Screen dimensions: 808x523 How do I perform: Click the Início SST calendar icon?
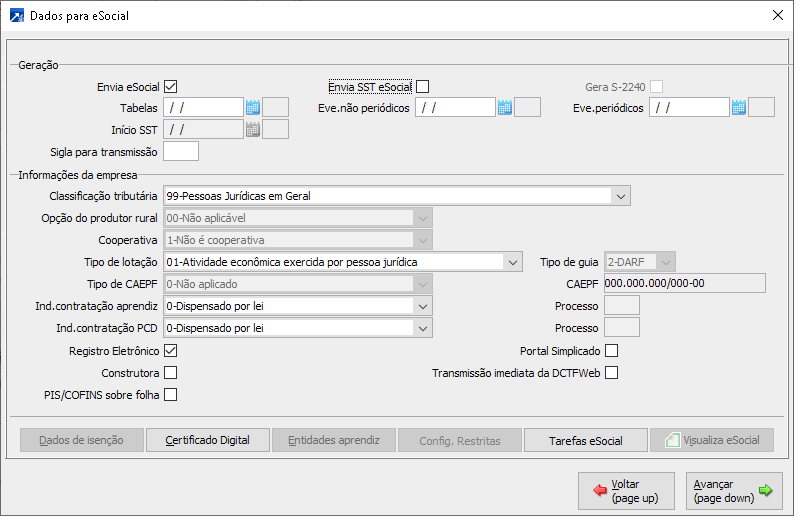(x=252, y=130)
